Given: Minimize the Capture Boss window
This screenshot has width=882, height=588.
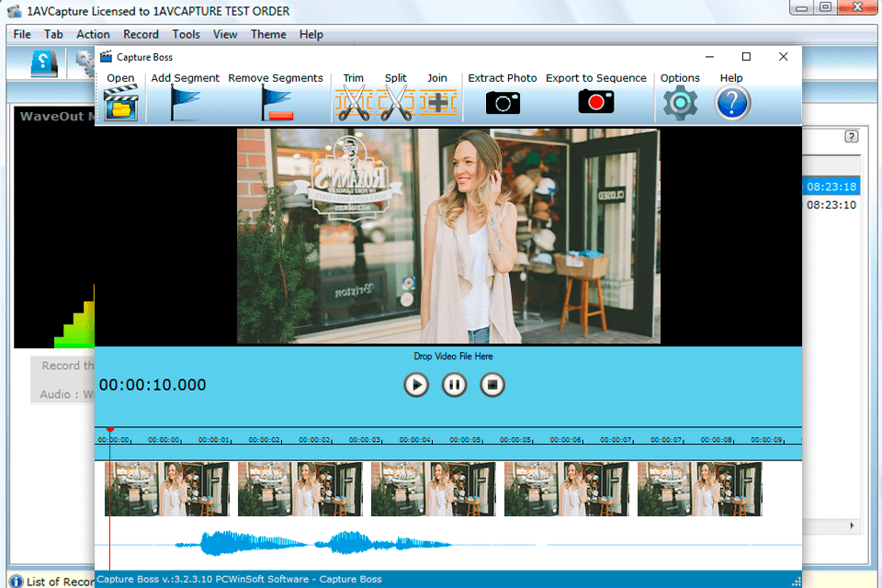Looking at the screenshot, I should tap(710, 56).
